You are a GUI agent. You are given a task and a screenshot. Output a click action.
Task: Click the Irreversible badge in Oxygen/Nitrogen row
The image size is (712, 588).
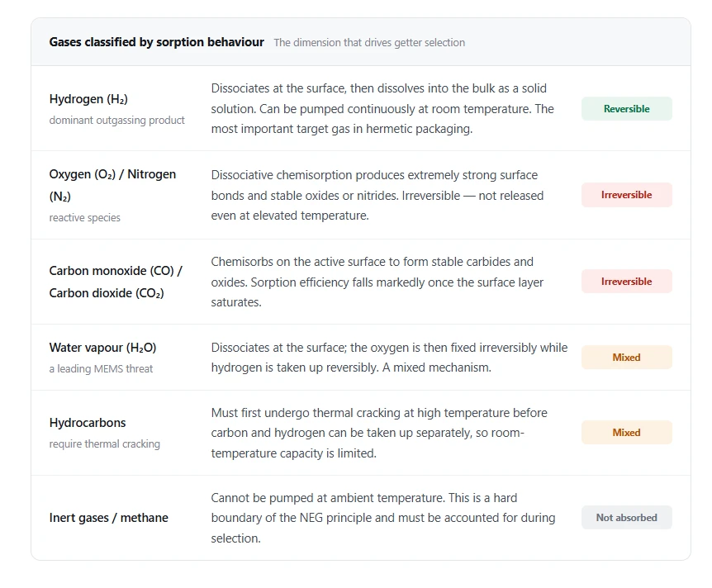(626, 195)
